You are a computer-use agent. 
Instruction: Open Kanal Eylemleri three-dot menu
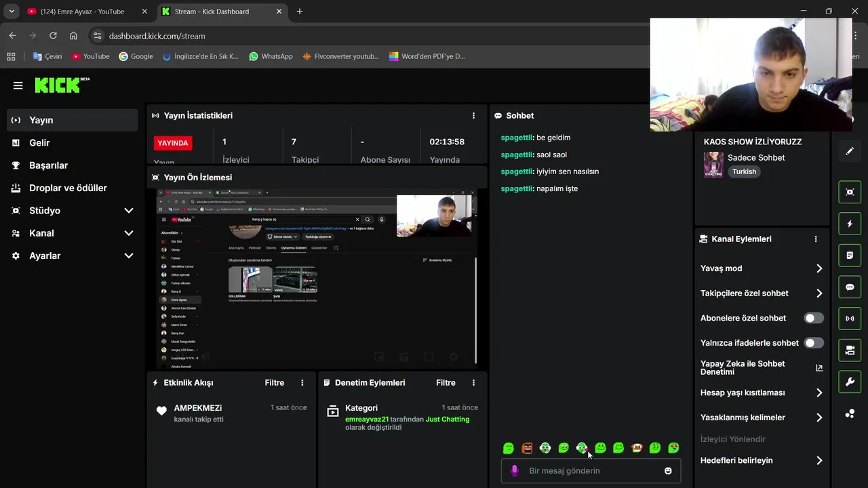click(x=816, y=239)
